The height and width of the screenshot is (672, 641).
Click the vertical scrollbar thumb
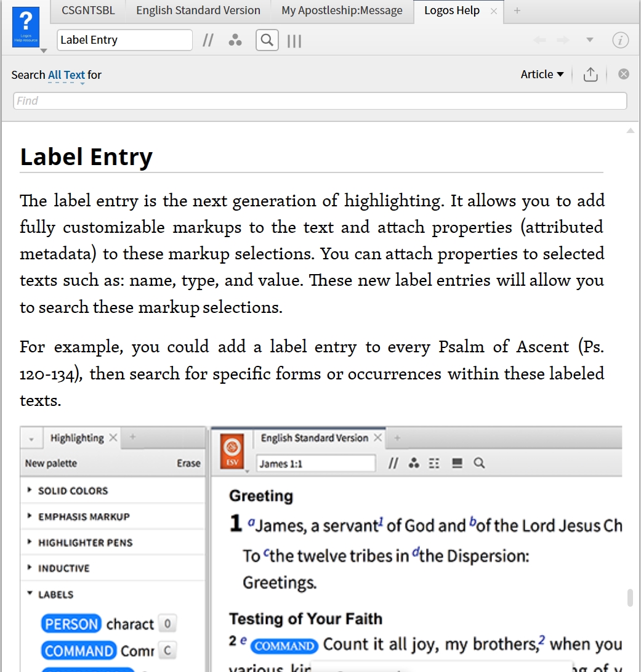point(630,598)
